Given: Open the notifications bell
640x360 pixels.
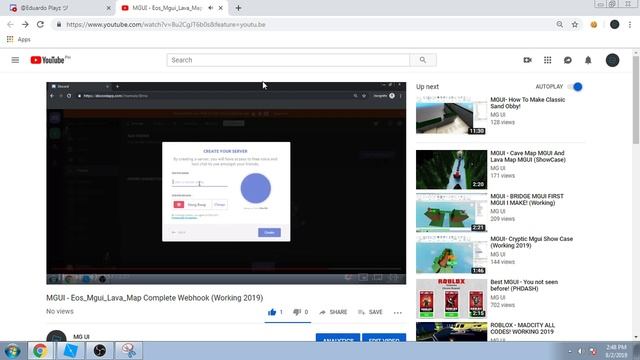Looking at the screenshot, I should coord(588,60).
